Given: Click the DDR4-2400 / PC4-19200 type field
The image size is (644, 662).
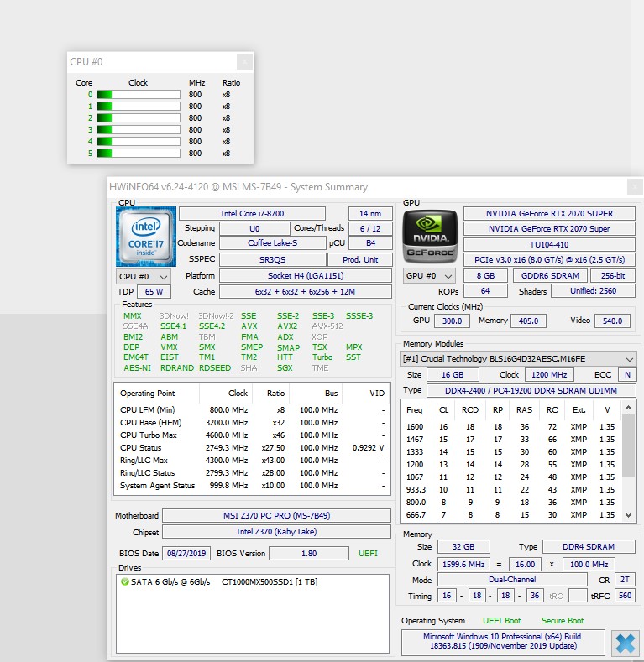Looking at the screenshot, I should coord(531,390).
